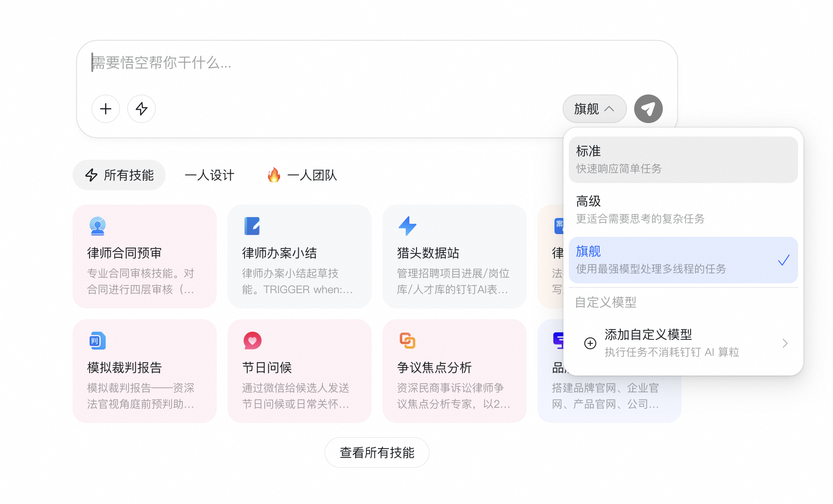This screenshot has width=833, height=504.
Task: Select the 所有技能 tab
Action: [x=119, y=175]
